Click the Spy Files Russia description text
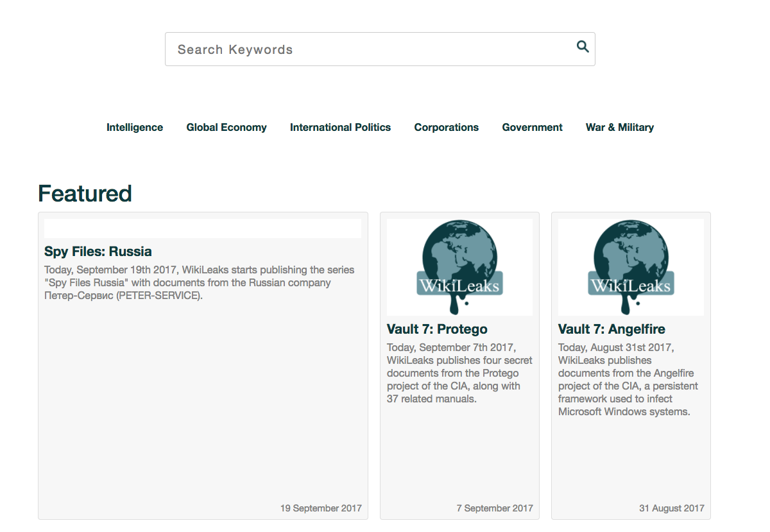770x532 pixels. [x=199, y=283]
